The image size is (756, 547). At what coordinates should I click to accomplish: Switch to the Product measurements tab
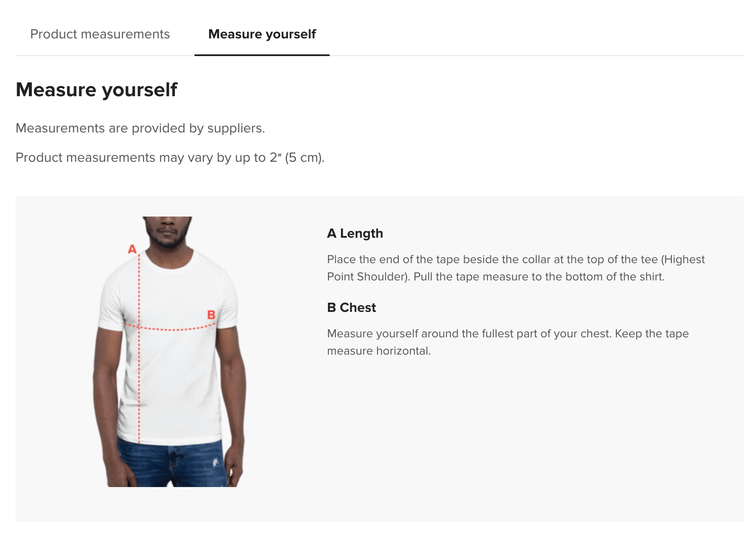100,34
